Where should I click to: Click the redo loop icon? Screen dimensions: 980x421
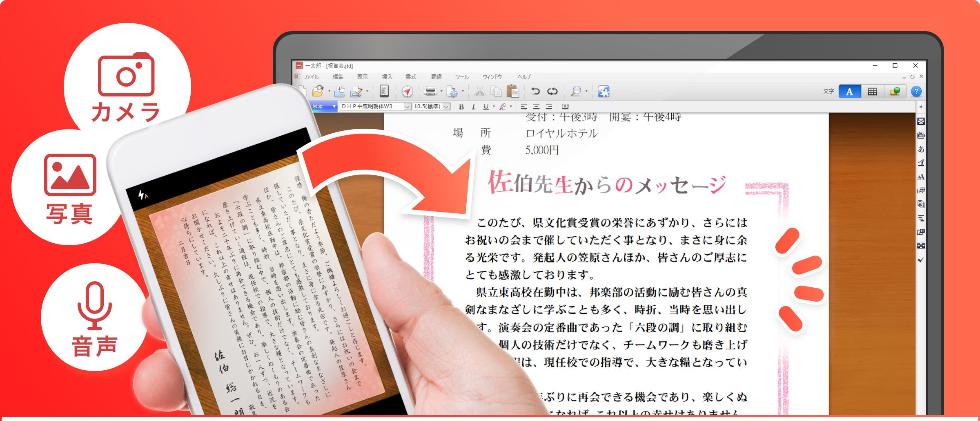552,91
